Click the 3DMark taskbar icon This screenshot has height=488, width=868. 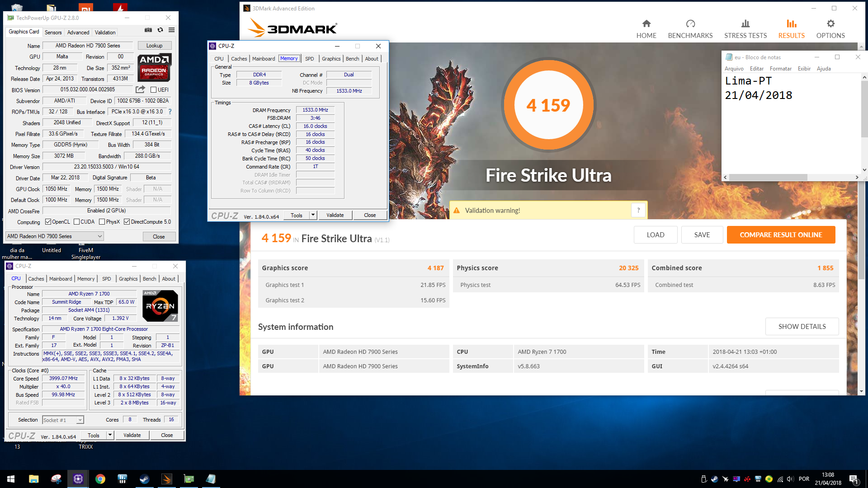pyautogui.click(x=167, y=479)
